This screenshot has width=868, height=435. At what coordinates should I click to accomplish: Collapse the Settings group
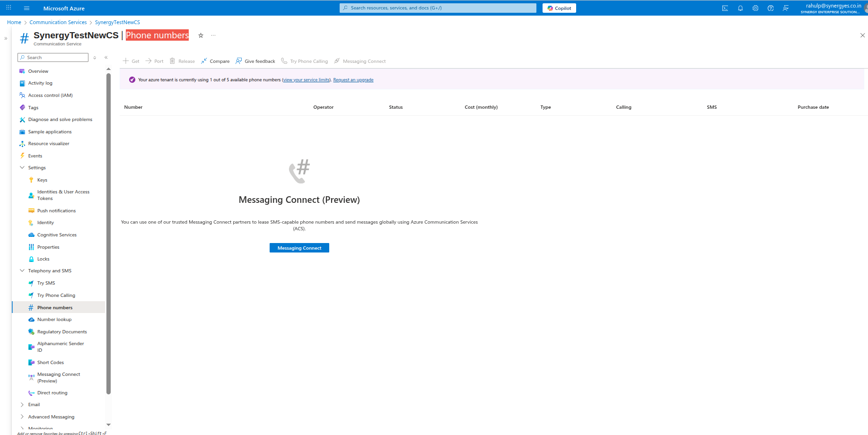[x=22, y=167]
